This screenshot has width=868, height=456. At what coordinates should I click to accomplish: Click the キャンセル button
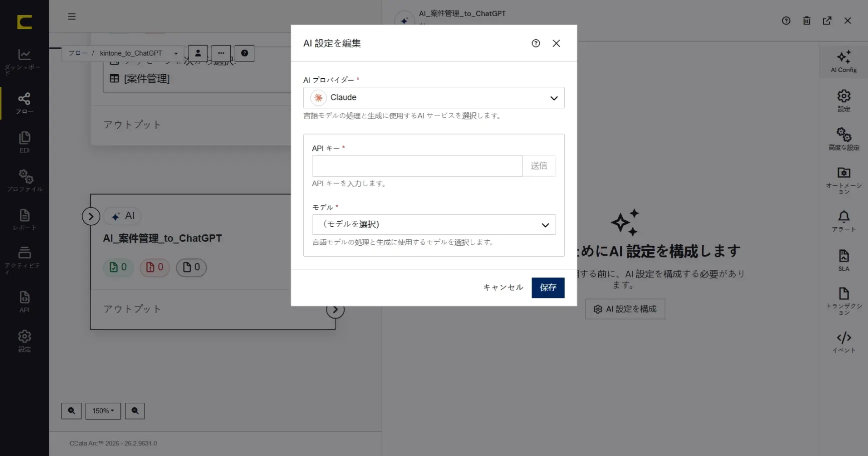[x=503, y=287]
